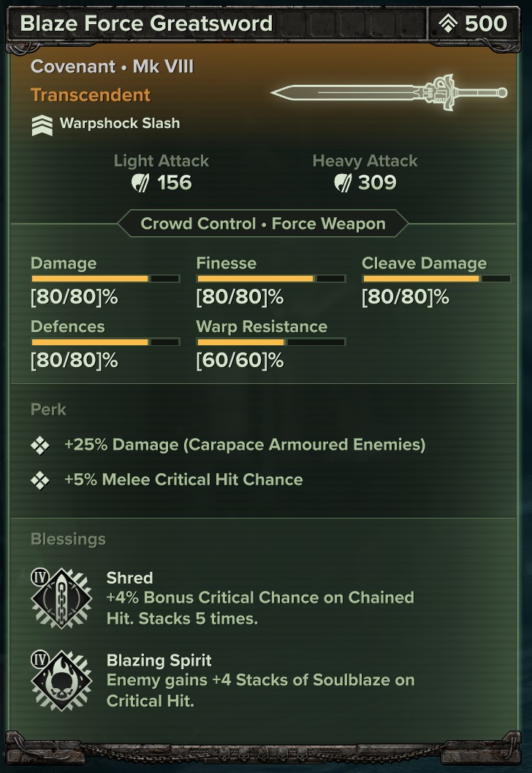Click the Transcendent rarity label
532x773 pixels.
[91, 95]
